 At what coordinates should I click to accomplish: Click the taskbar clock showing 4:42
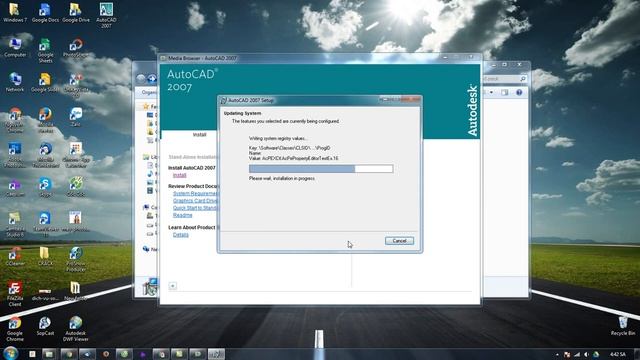click(x=617, y=354)
